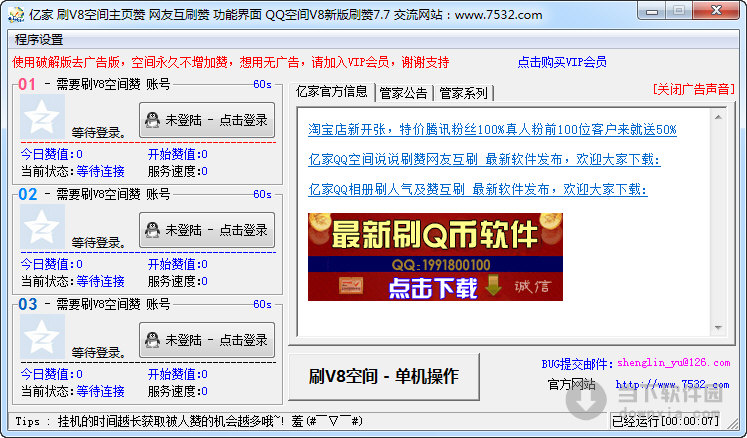Screen dimensions: 747x438
Task: Click scrollbar down arrow in info panel
Action: click(718, 328)
